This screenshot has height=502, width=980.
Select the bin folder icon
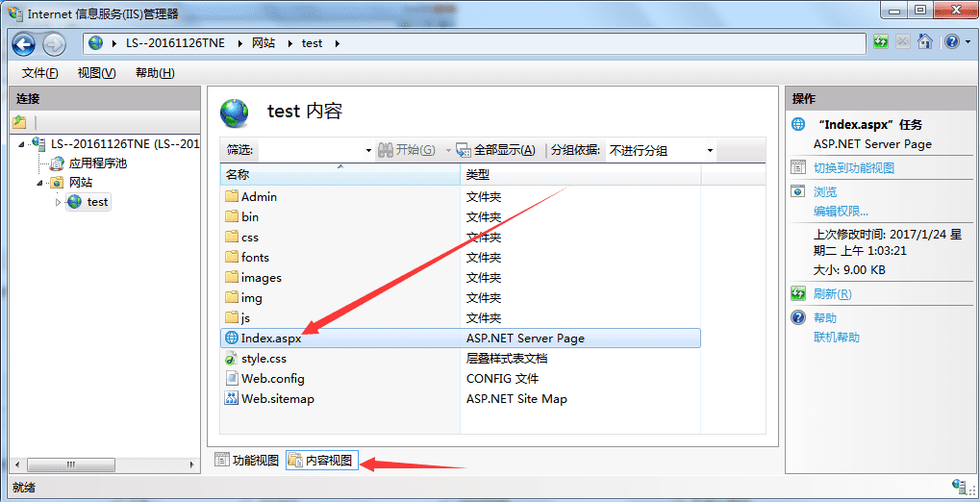[x=232, y=216]
